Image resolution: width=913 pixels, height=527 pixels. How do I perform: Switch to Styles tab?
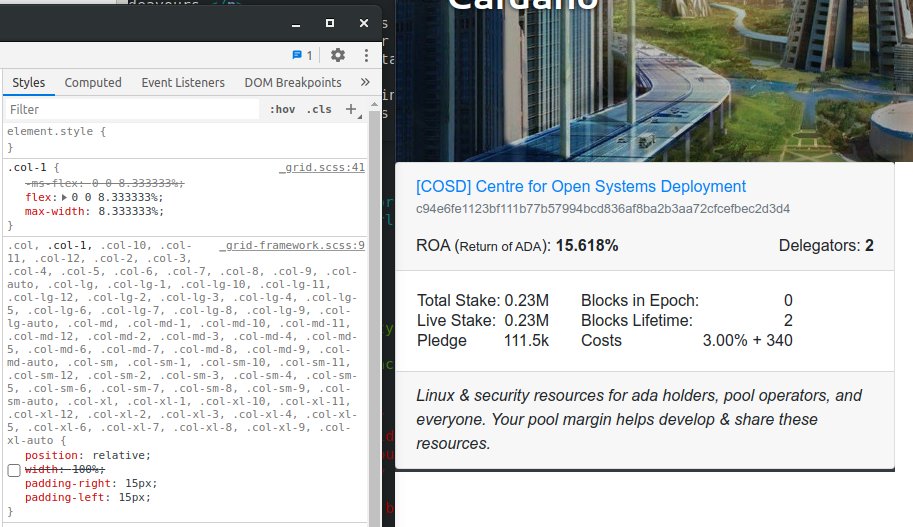click(29, 83)
